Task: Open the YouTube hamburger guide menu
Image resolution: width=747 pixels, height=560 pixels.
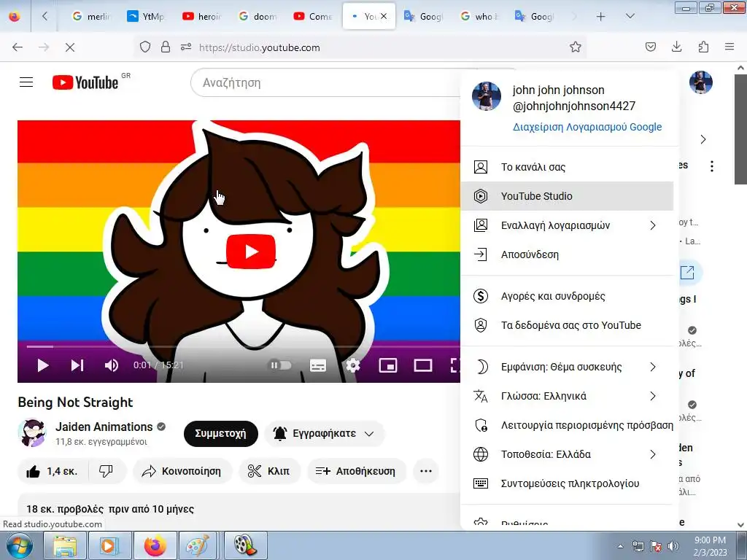Action: (26, 82)
